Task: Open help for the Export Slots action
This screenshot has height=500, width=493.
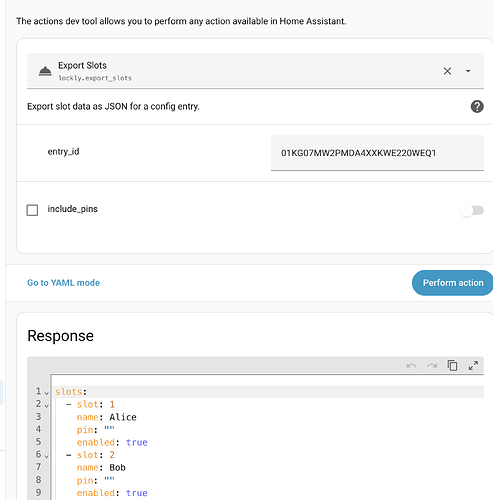Action: click(x=477, y=107)
